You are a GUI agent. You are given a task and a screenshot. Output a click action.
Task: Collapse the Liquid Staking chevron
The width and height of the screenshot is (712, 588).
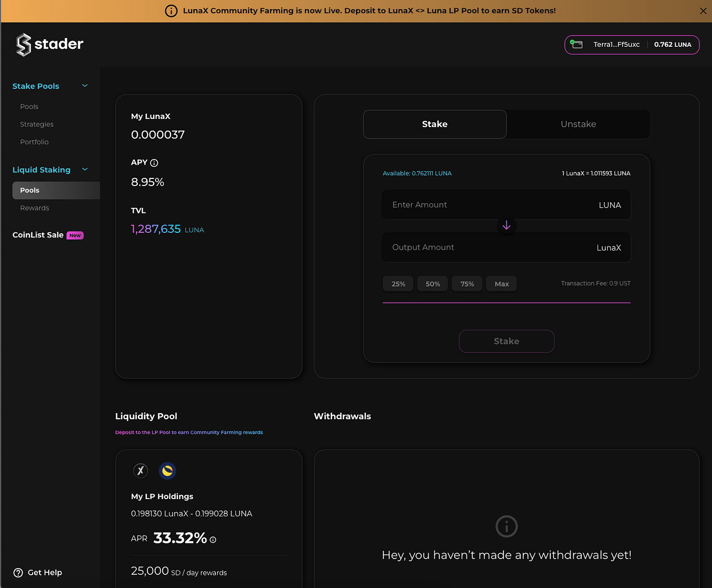[85, 170]
